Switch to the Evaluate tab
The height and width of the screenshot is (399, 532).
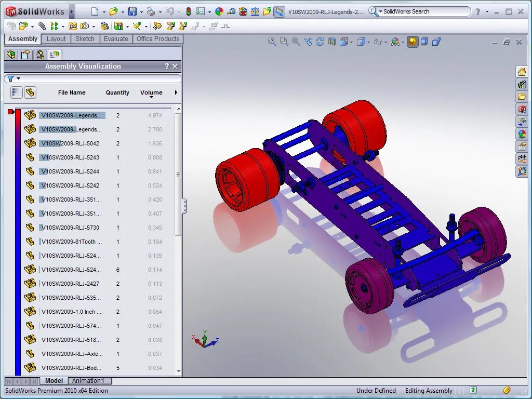[116, 38]
